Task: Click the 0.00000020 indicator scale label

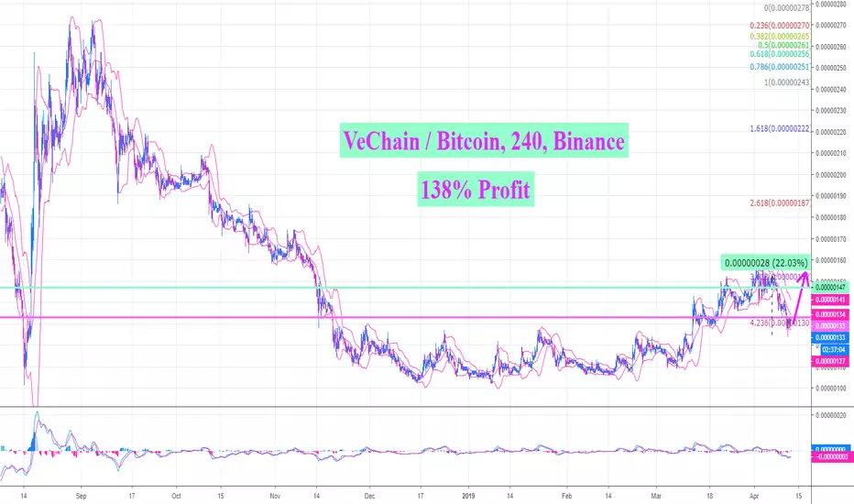Action: 831,415
